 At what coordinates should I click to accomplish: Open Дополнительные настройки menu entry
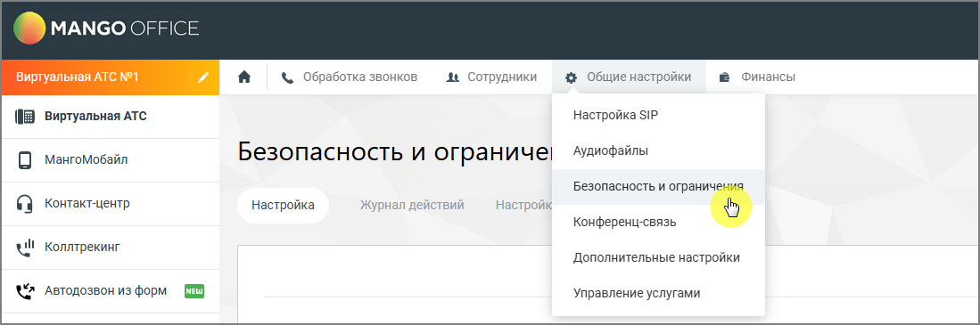tap(658, 257)
